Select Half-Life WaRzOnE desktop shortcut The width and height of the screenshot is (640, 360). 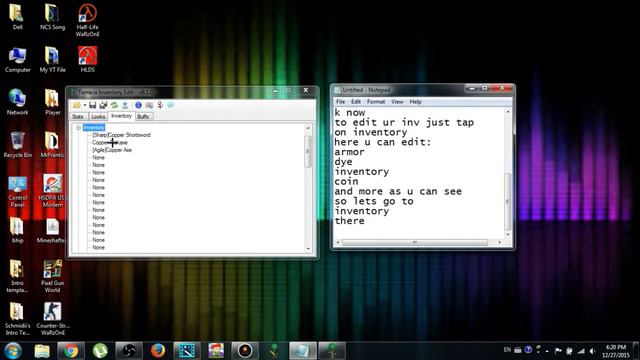point(87,20)
